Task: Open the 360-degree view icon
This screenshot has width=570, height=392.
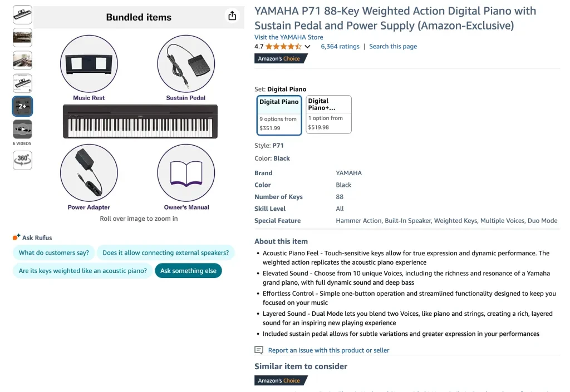Action: pyautogui.click(x=22, y=160)
